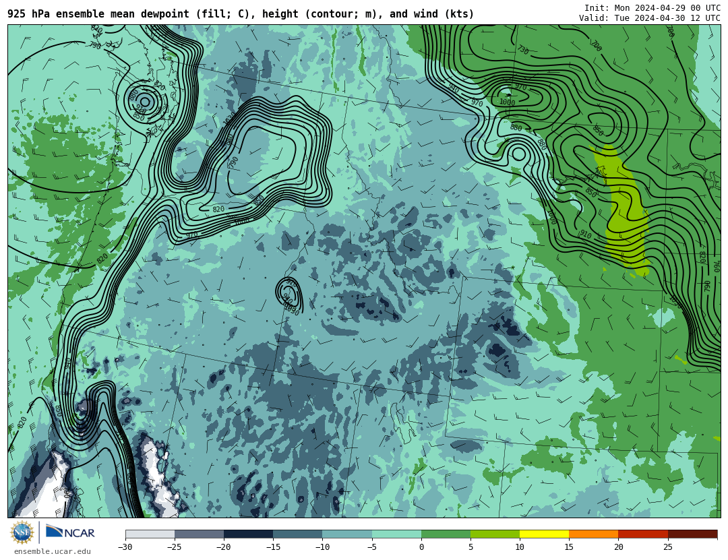This screenshot has width=728, height=560.
Task: Click the 910 contour label near lime-green area
Action: tap(586, 235)
